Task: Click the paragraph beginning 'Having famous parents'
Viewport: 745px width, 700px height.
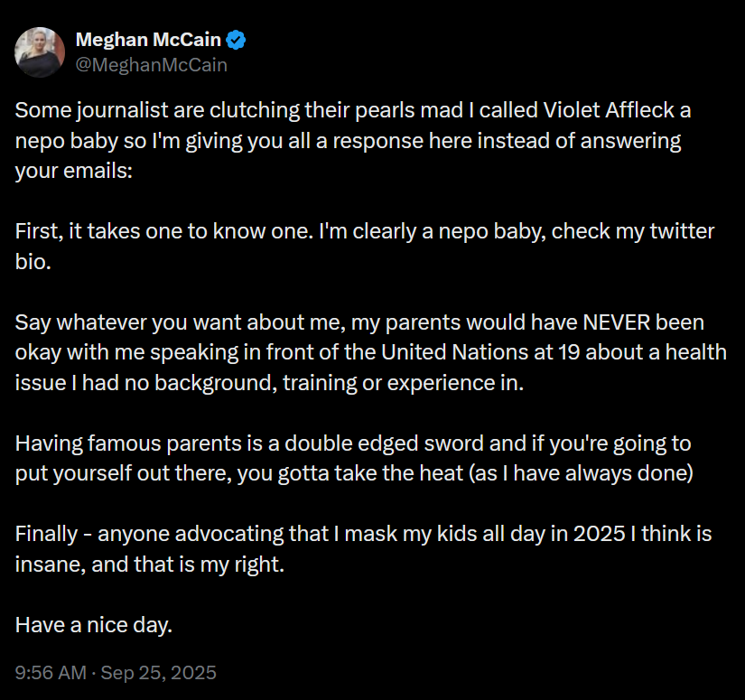Action: 354,459
